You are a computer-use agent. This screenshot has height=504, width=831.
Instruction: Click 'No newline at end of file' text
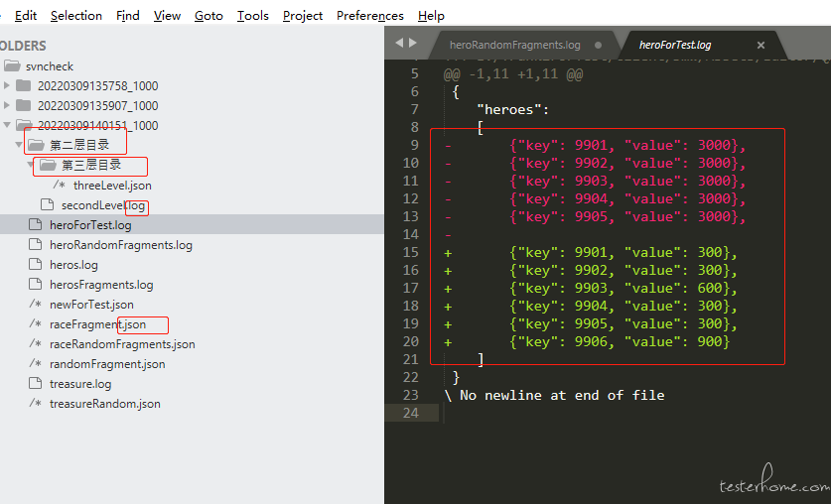[x=562, y=396]
